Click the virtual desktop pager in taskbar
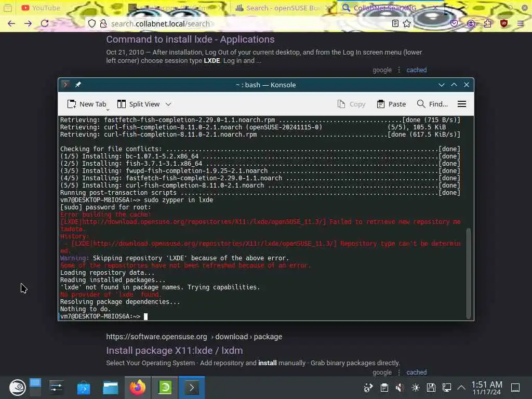 (x=35, y=388)
